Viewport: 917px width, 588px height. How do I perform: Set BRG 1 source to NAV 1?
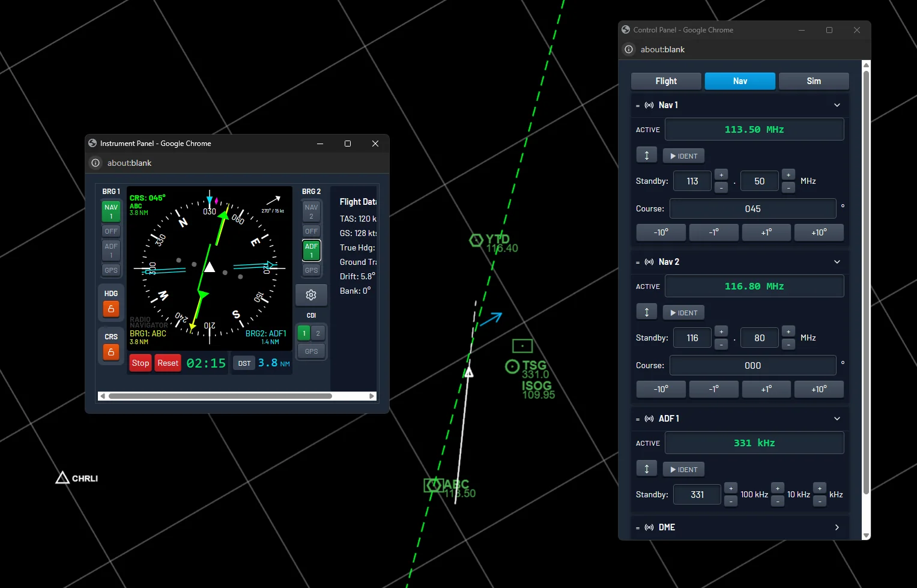click(111, 211)
